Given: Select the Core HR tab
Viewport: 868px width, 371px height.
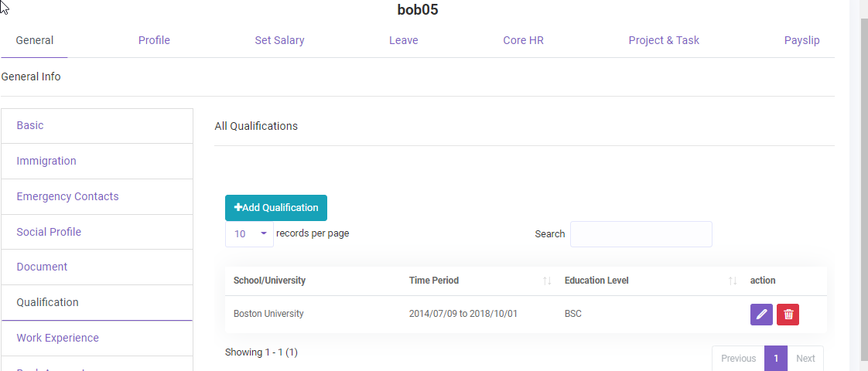Looking at the screenshot, I should pyautogui.click(x=523, y=40).
